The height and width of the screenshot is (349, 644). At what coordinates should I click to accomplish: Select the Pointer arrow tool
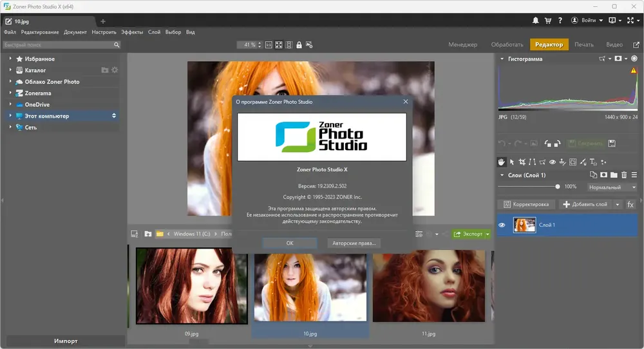coord(512,162)
